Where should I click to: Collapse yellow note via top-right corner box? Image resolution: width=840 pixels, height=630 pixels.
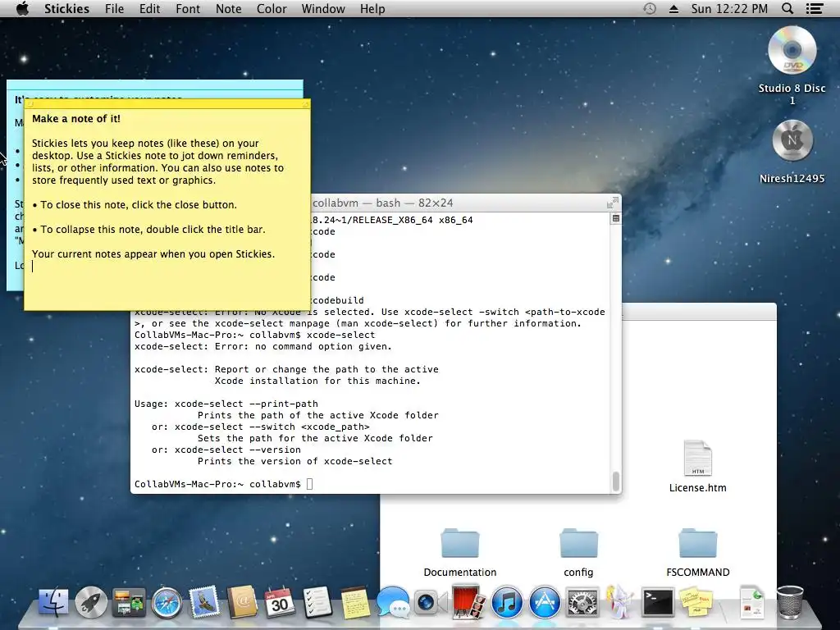[306, 104]
